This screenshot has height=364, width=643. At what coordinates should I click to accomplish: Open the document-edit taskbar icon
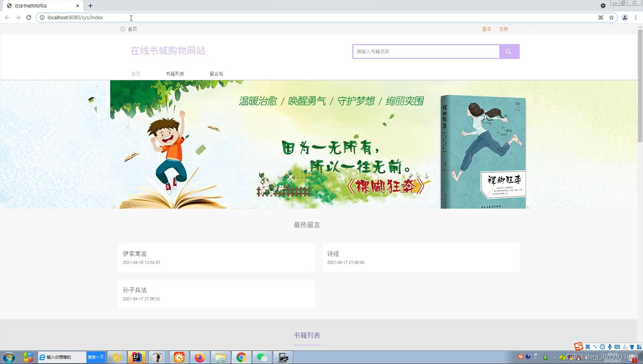(283, 357)
